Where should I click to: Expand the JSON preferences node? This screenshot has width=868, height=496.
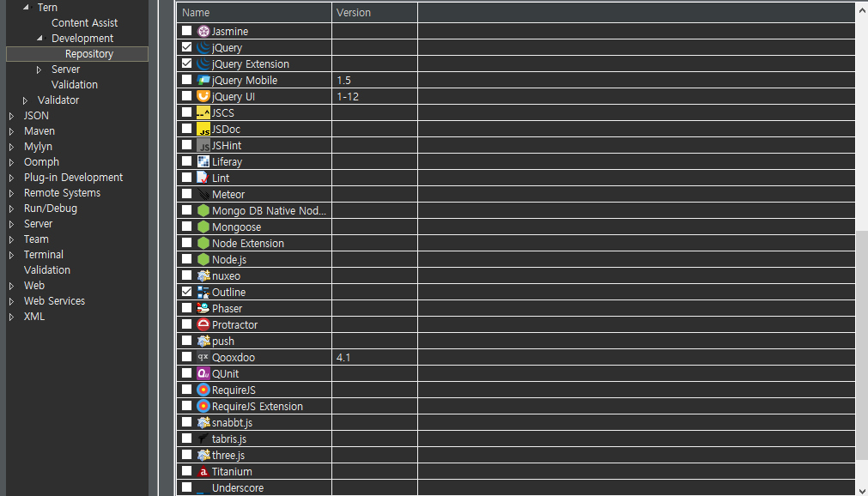click(x=12, y=116)
